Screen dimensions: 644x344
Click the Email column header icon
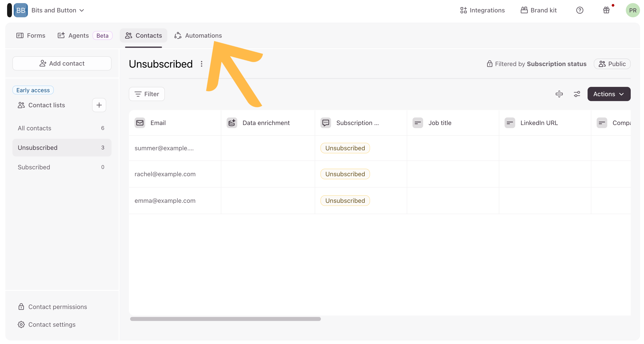tap(140, 123)
